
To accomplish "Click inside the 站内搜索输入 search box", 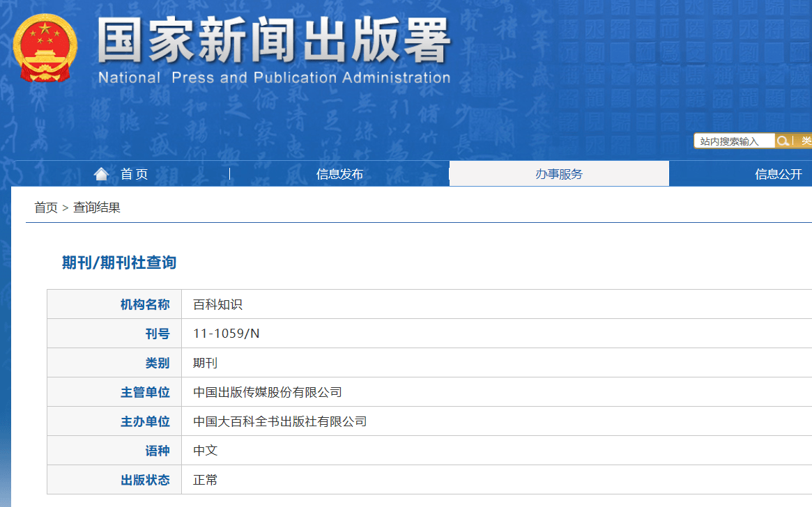I will [x=732, y=141].
